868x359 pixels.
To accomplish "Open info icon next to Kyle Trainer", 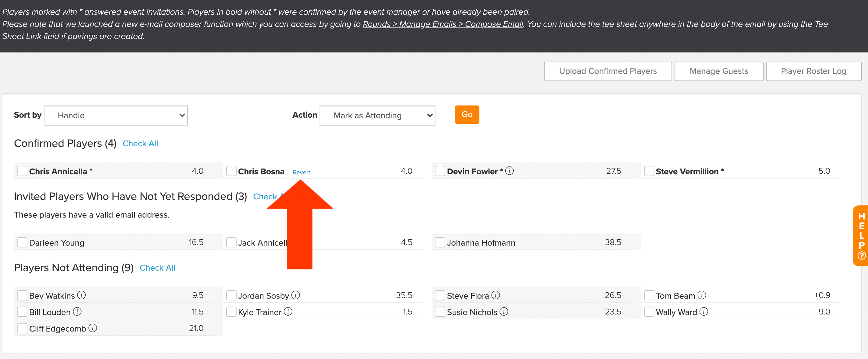I will 288,312.
